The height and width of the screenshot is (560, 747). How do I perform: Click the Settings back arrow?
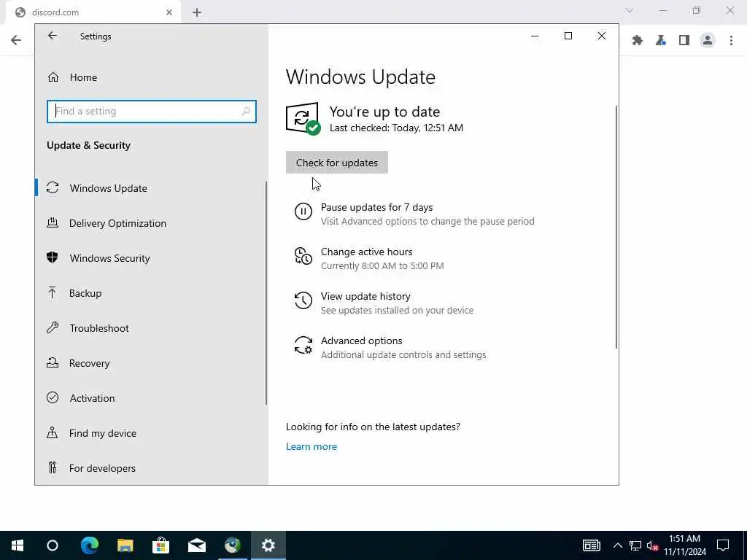53,36
